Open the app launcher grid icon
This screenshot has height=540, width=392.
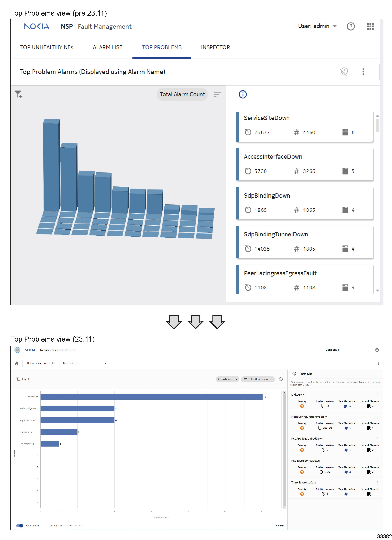click(x=370, y=26)
